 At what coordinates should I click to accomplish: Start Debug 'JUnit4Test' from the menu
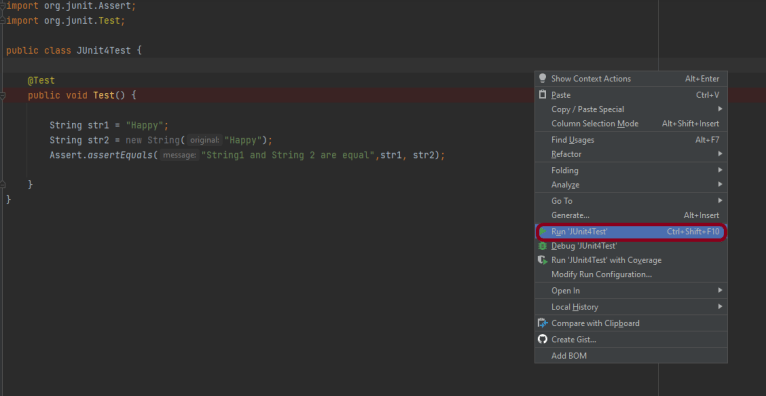631,246
